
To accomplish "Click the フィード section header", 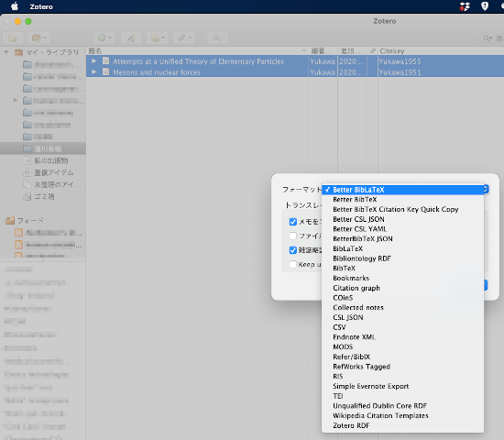I will 30,220.
